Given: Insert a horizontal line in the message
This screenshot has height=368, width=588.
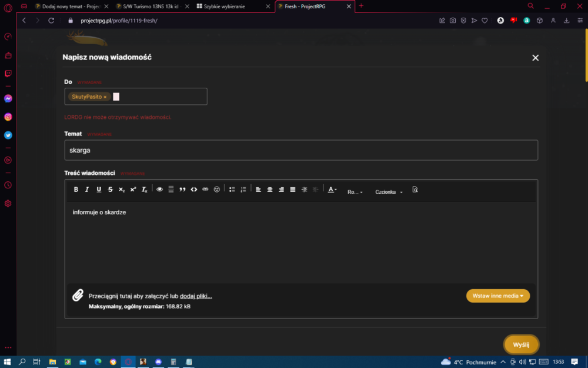Looking at the screenshot, I should pyautogui.click(x=171, y=190).
